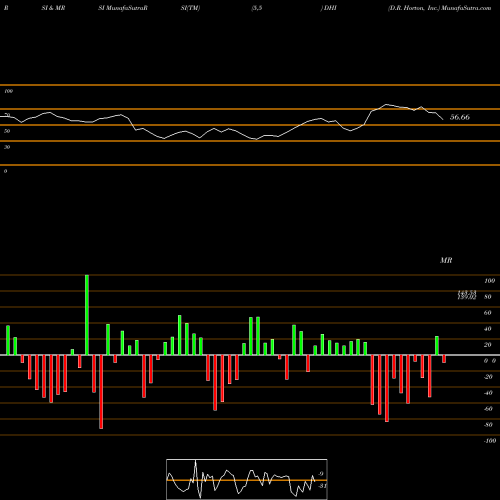Click the "80" label on the MR axis
Viewport: 500px width, 500px height.
pos(488,297)
